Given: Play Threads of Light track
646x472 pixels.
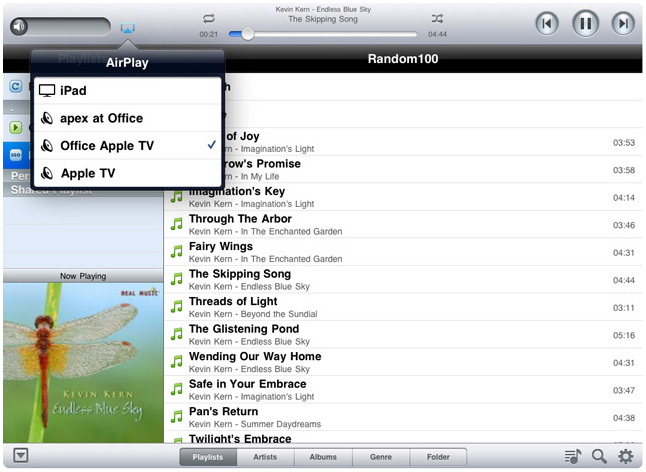Looking at the screenshot, I should click(x=403, y=308).
